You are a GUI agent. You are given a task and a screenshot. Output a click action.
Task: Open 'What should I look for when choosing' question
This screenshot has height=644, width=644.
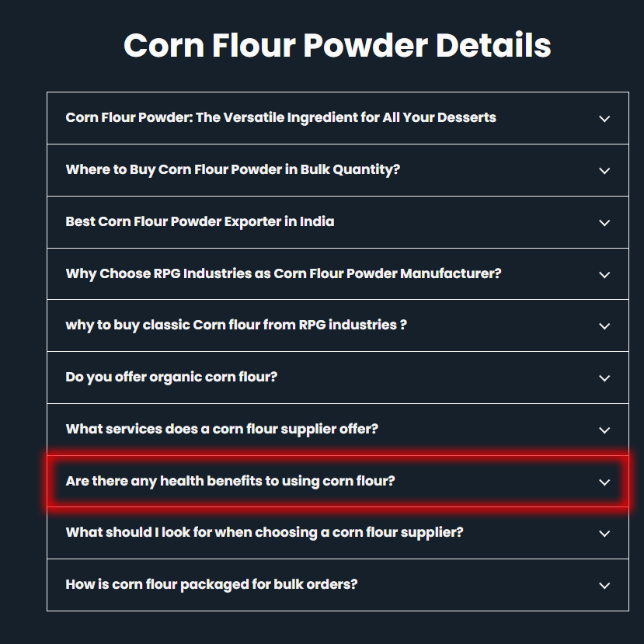tap(264, 533)
